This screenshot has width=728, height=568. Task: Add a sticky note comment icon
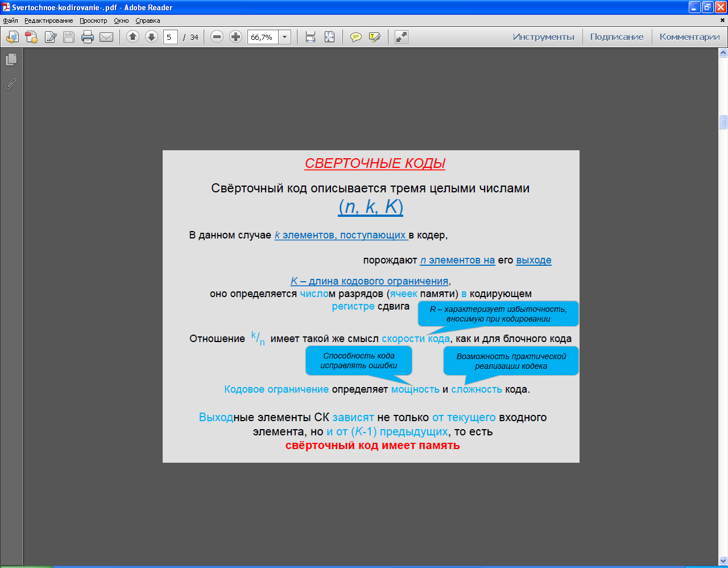356,37
